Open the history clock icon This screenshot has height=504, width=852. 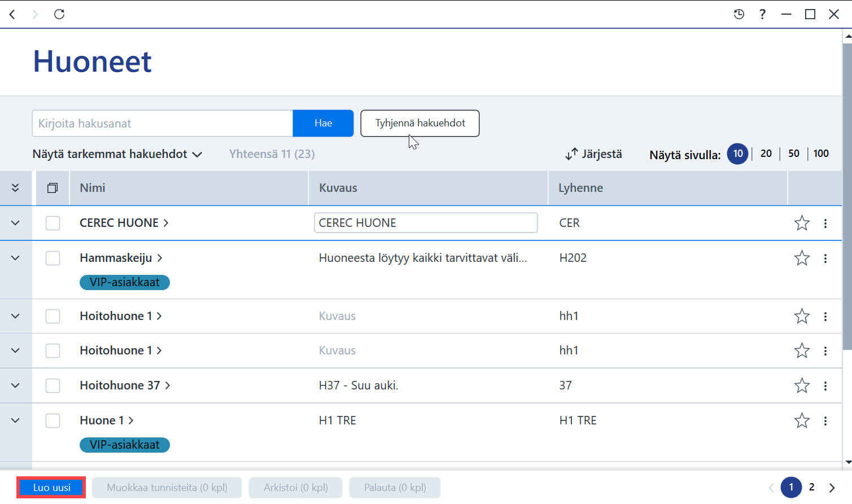point(739,14)
